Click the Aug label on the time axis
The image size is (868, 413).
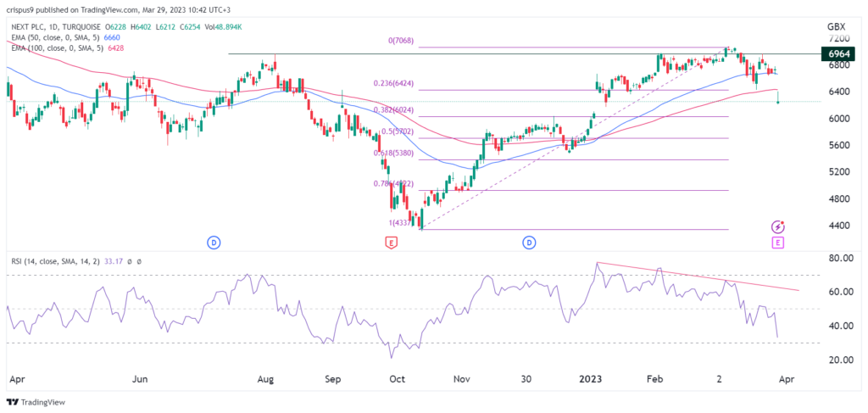click(266, 380)
